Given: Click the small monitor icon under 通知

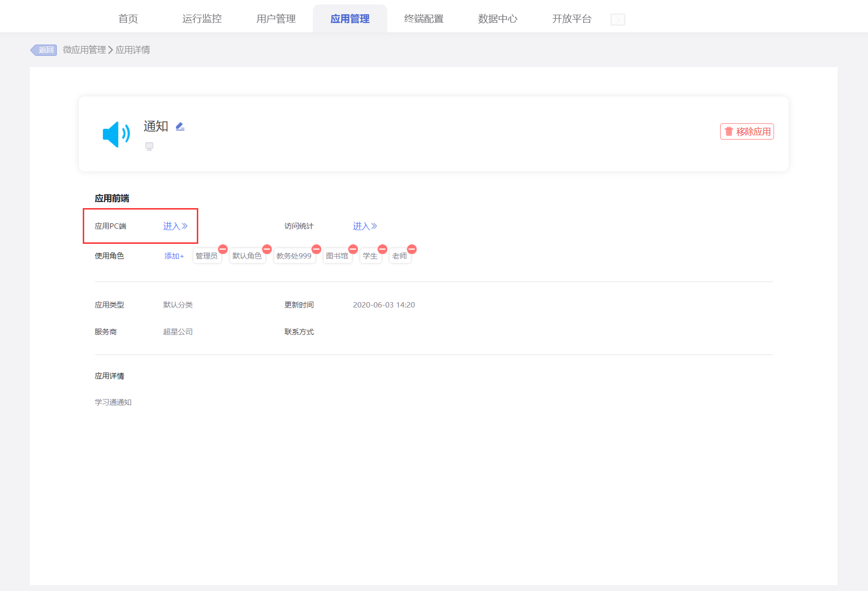Looking at the screenshot, I should (149, 146).
